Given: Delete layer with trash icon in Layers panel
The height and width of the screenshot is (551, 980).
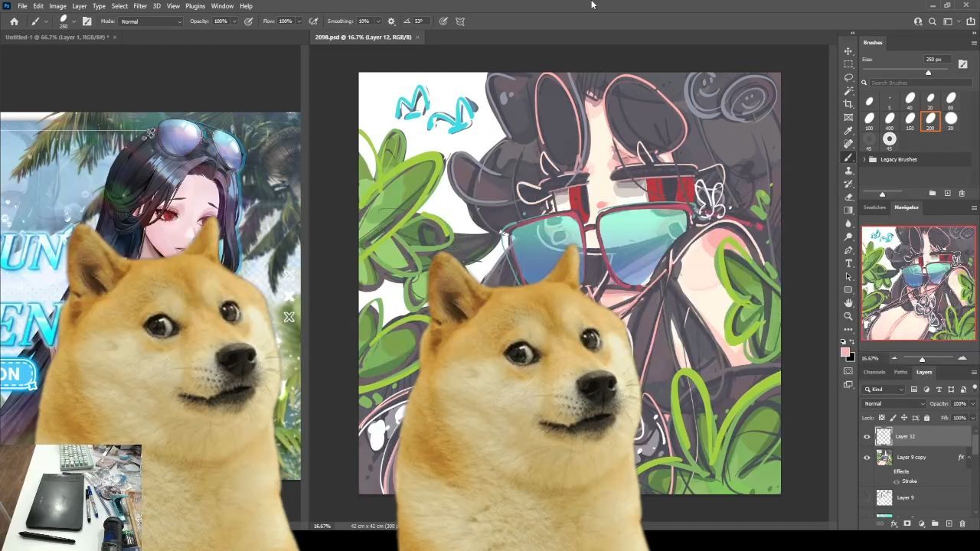Looking at the screenshot, I should (962, 523).
